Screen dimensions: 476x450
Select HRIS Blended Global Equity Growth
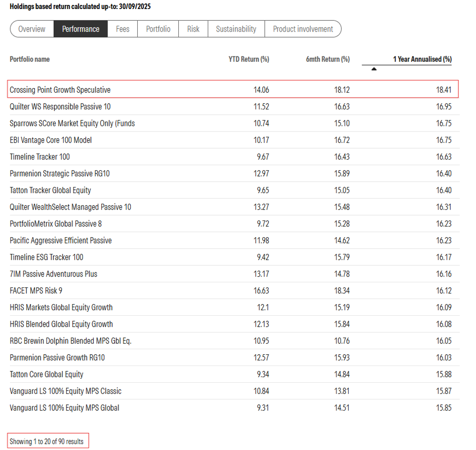point(61,324)
